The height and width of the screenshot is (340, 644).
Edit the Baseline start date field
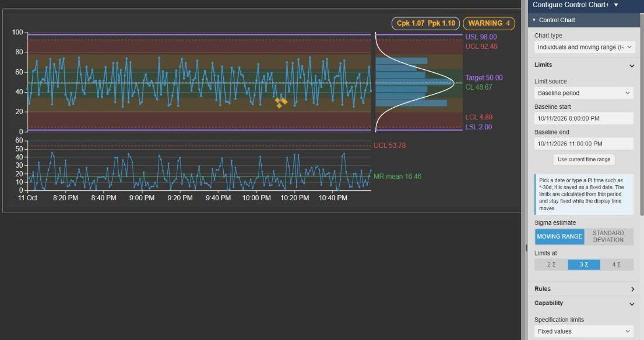tap(583, 119)
